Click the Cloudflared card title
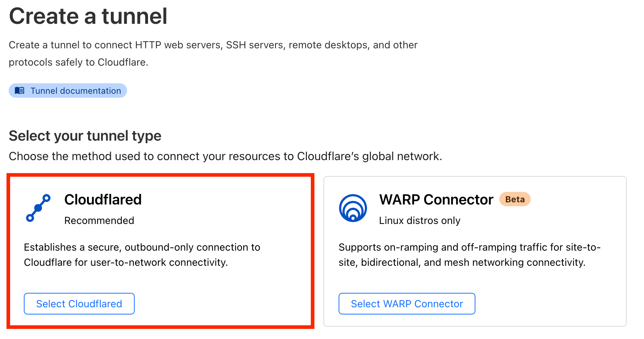 tap(103, 200)
